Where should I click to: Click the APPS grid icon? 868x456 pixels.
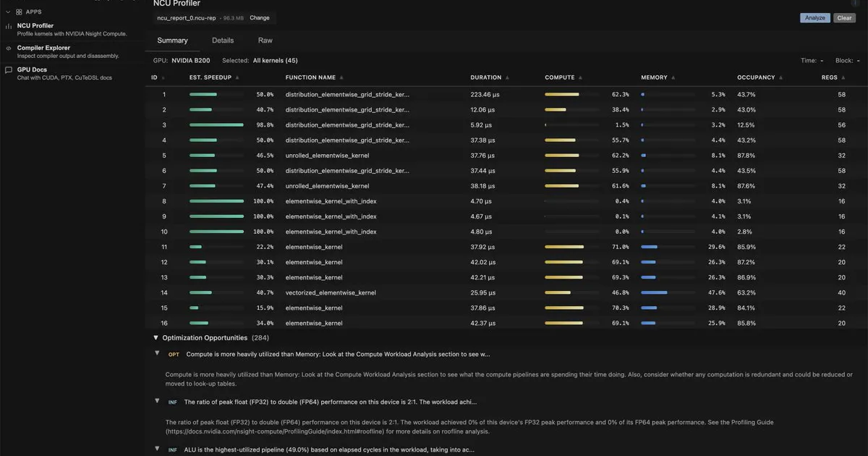[19, 12]
